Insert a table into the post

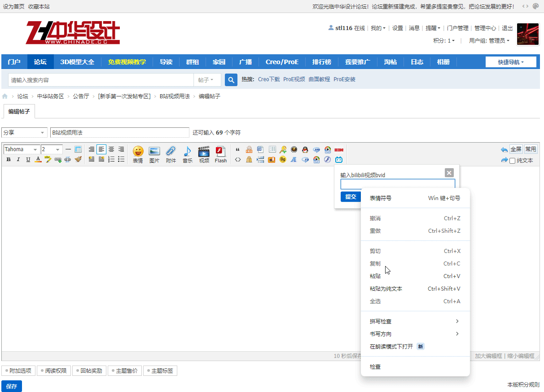pyautogui.click(x=78, y=149)
